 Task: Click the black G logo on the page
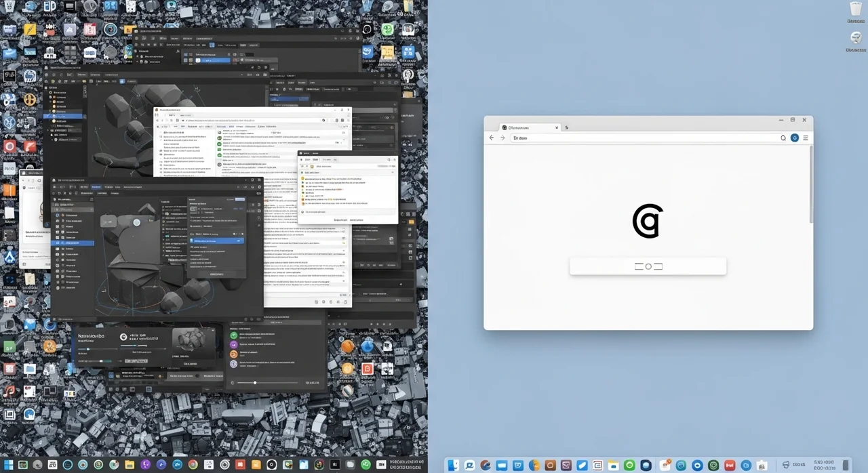pos(648,222)
